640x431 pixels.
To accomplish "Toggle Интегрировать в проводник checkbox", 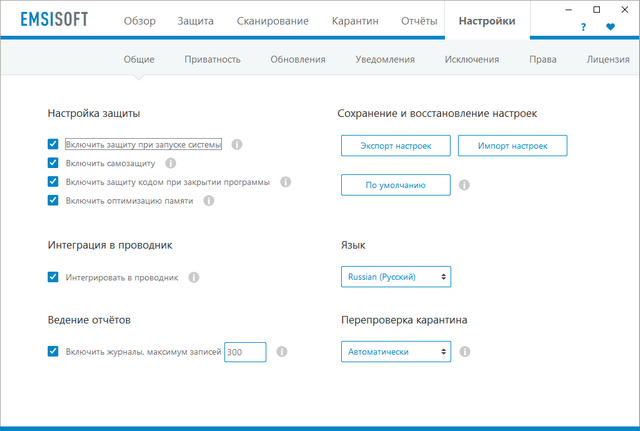I will pyautogui.click(x=53, y=277).
